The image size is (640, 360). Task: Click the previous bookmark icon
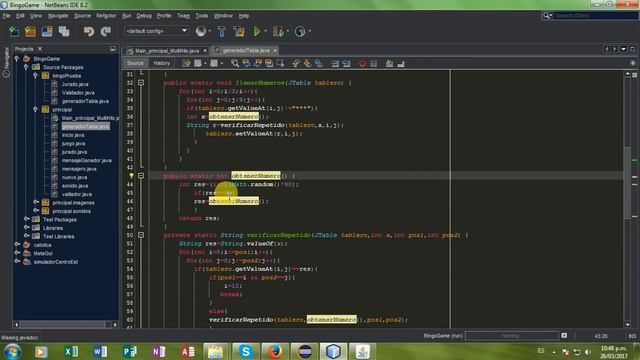point(296,63)
